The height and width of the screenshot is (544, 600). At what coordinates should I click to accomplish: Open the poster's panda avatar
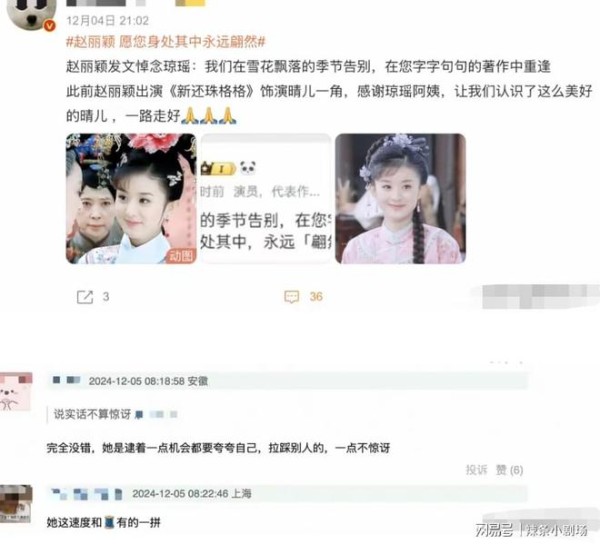[x=31, y=14]
